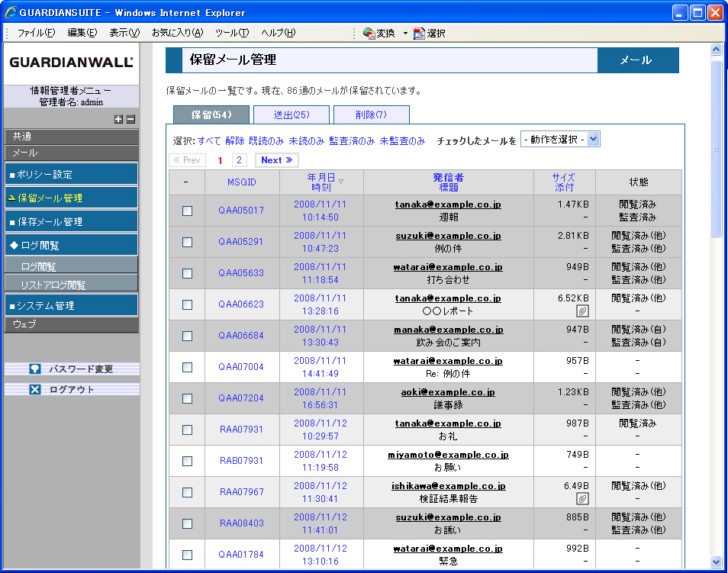Viewport: 728px width, 573px height.
Task: Open the お気に入り(A) menu
Action: click(177, 33)
